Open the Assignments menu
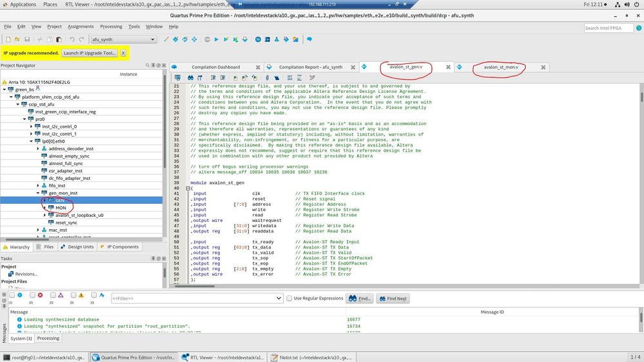Viewport: 644px width, 362px height. (81, 26)
